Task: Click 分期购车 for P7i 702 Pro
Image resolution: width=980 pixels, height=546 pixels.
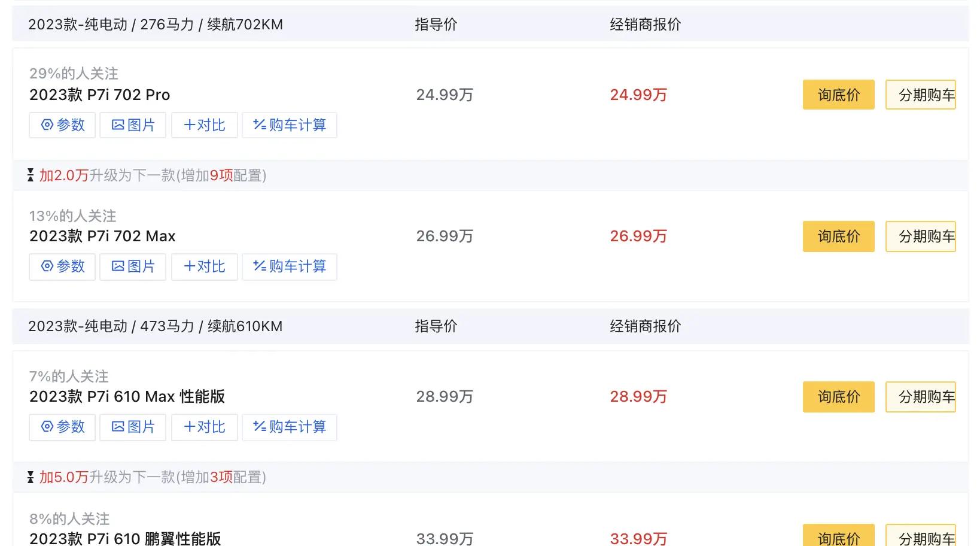Action: (x=921, y=95)
